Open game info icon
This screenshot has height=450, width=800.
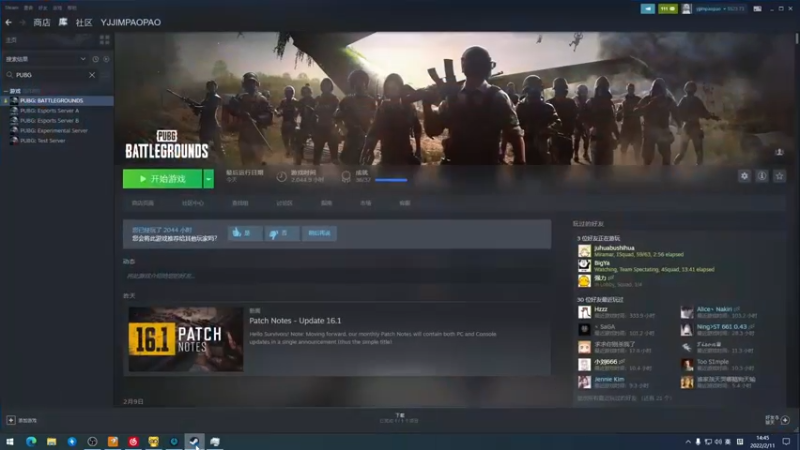tap(762, 176)
